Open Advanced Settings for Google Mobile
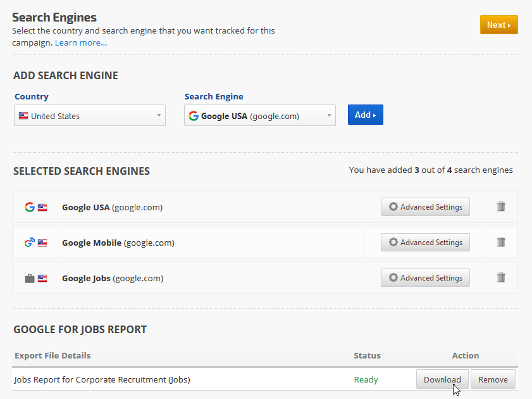The image size is (532, 399). pyautogui.click(x=425, y=243)
